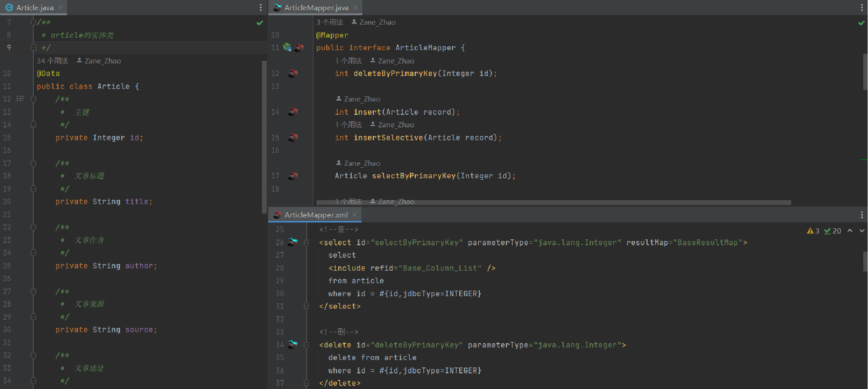Image resolution: width=868 pixels, height=389 pixels.
Task: Click the horizontal scrollbar in ArticleMapper.java editor
Action: coord(553,203)
